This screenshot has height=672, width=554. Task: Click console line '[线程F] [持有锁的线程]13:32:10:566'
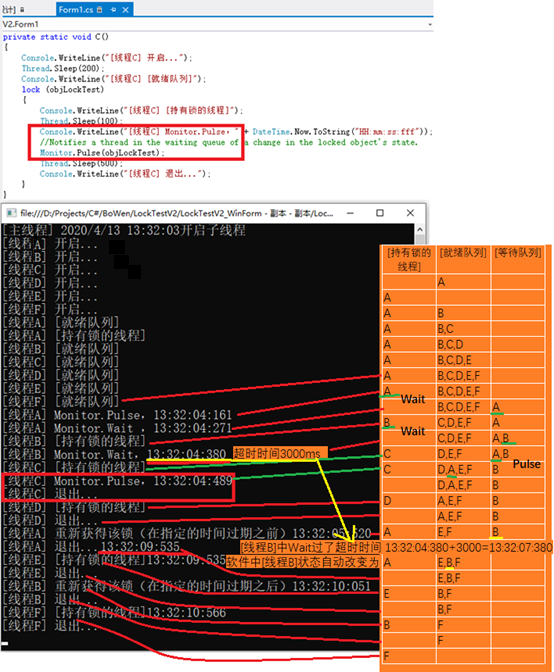pos(114,613)
